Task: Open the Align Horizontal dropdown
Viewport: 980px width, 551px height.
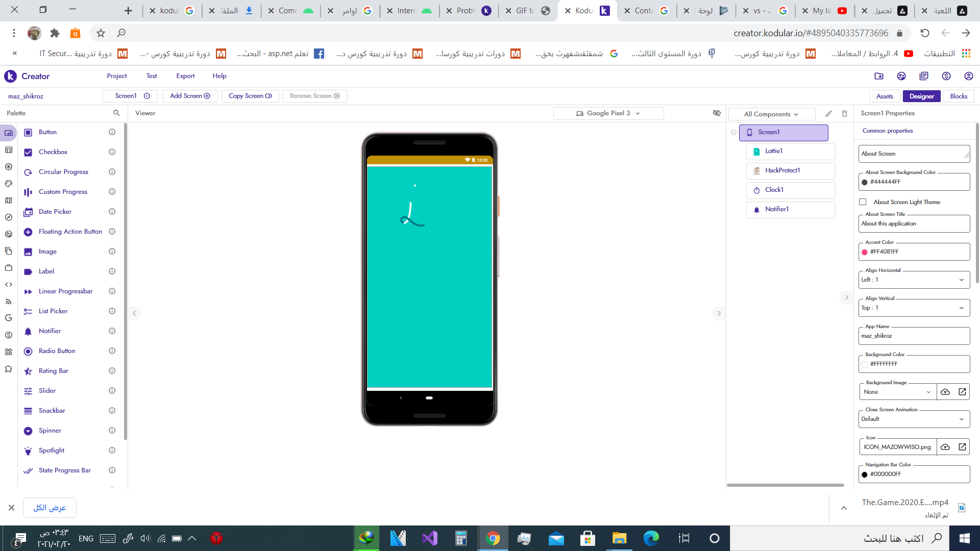Action: [x=914, y=280]
